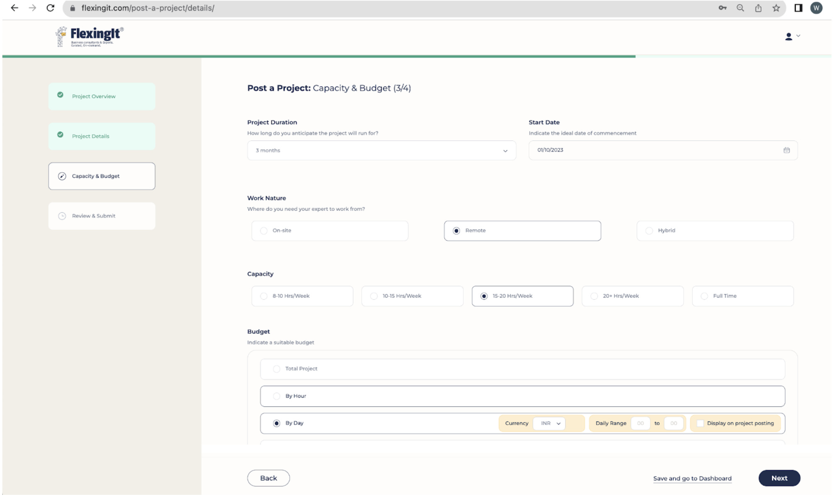Click the Project Overview completed step icon
Viewport: 838px width, 504px height.
(61, 95)
